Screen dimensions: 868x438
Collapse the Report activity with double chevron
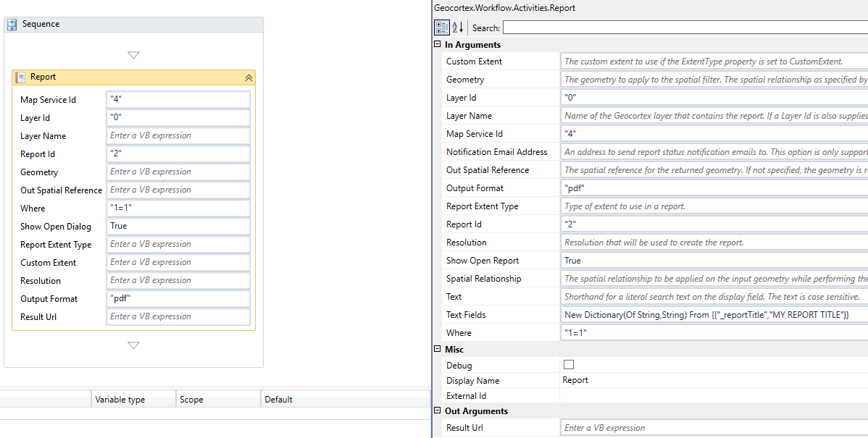tap(249, 78)
